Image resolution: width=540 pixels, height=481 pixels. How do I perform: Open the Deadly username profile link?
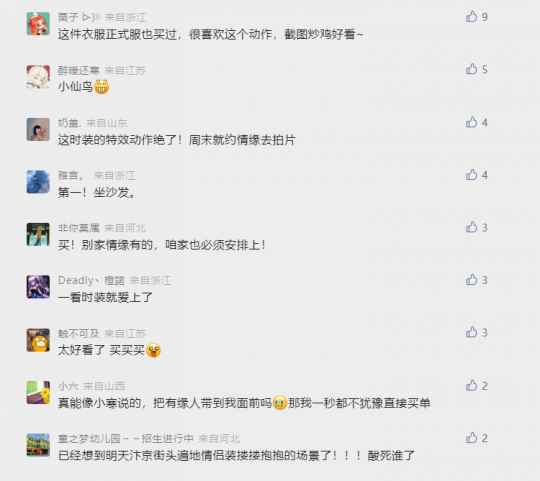pos(91,280)
